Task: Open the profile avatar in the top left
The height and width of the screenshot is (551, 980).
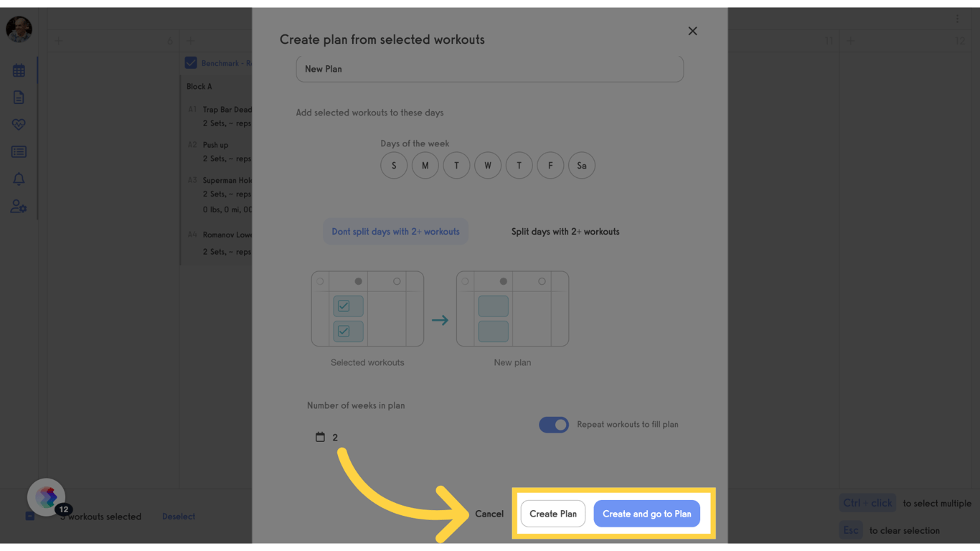Action: pyautogui.click(x=19, y=29)
